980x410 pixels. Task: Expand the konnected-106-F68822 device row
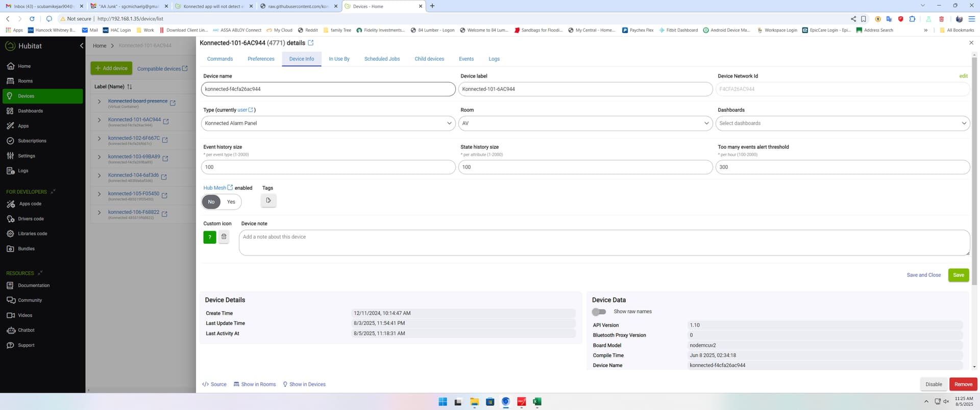(100, 212)
